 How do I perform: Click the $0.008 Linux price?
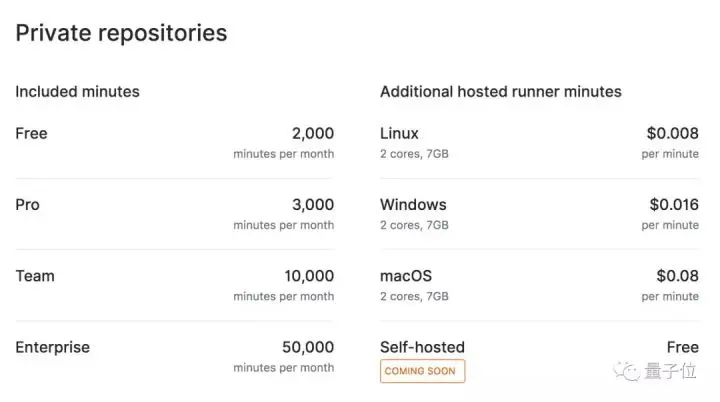[673, 133]
